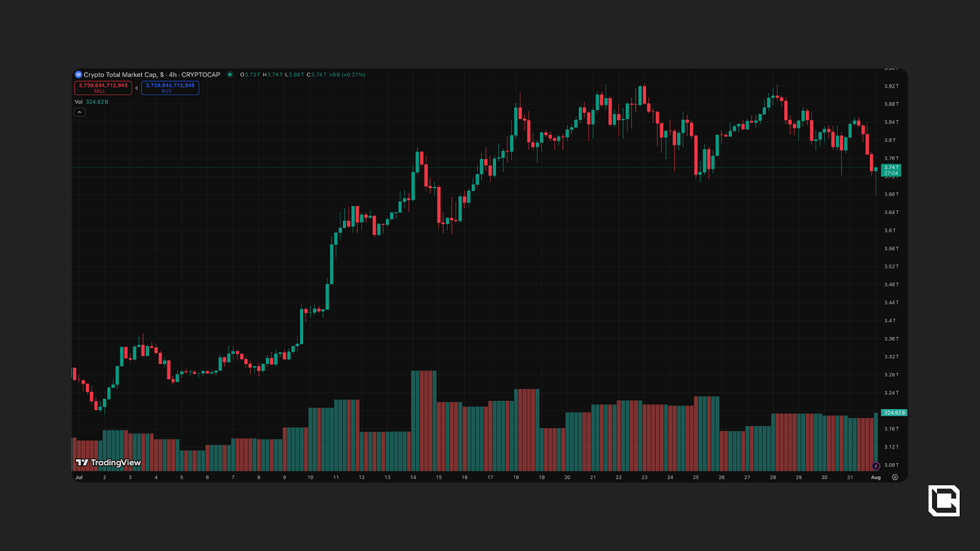
Task: Open the Crypto Total Market Cap symbol title
Action: (x=152, y=75)
